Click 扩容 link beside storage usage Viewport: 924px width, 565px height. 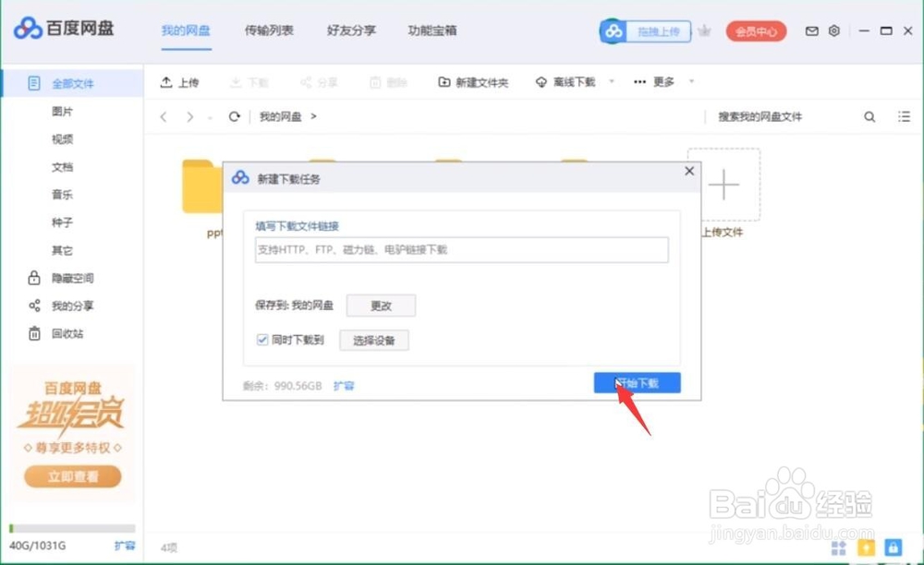click(125, 546)
